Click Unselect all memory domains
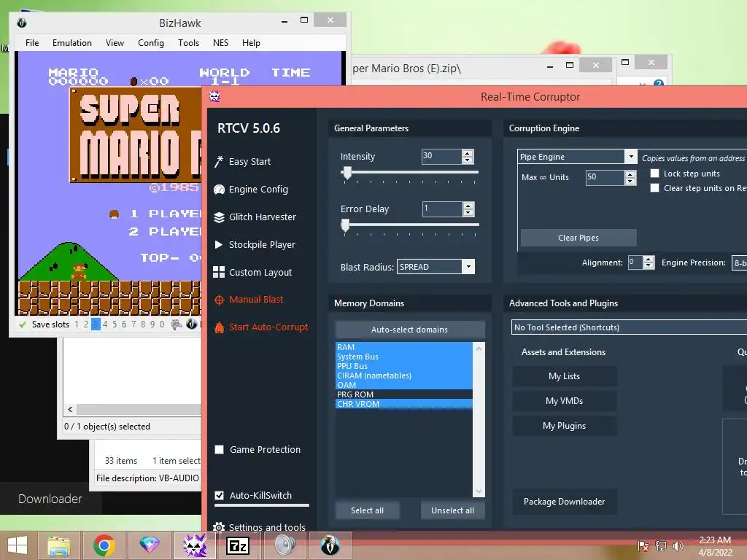Viewport: 747px width, 560px height. pos(452,510)
